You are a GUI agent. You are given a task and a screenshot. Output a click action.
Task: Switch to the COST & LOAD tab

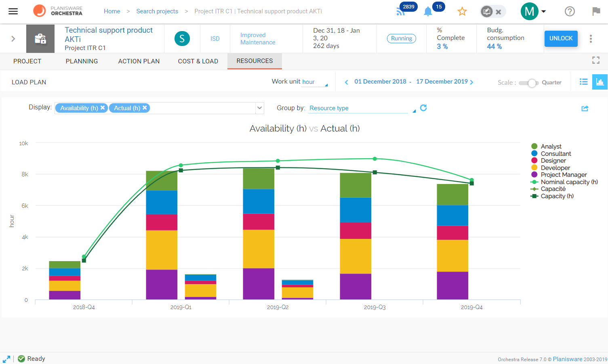coord(198,61)
